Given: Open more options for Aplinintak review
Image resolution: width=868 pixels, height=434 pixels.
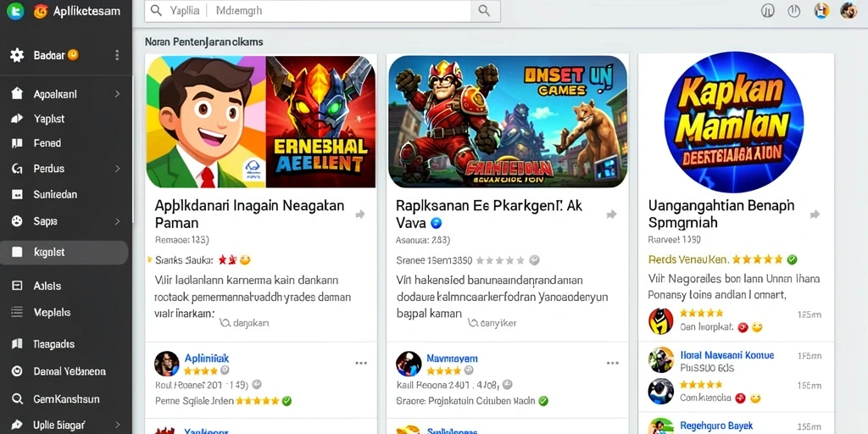Looking at the screenshot, I should tap(361, 363).
